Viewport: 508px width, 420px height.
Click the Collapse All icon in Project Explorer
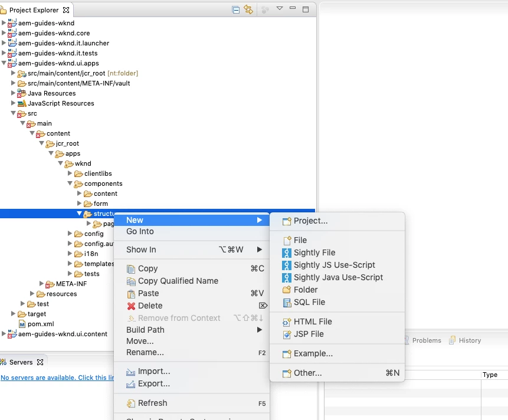[x=236, y=9]
